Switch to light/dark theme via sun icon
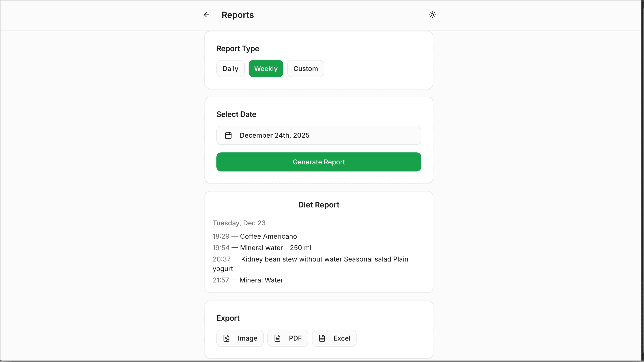Image resolution: width=644 pixels, height=362 pixels. [x=432, y=15]
